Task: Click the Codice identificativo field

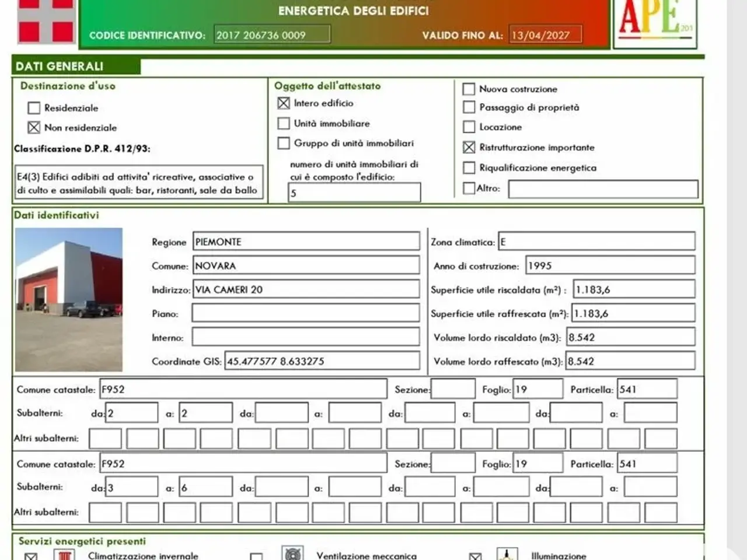Action: [x=272, y=34]
